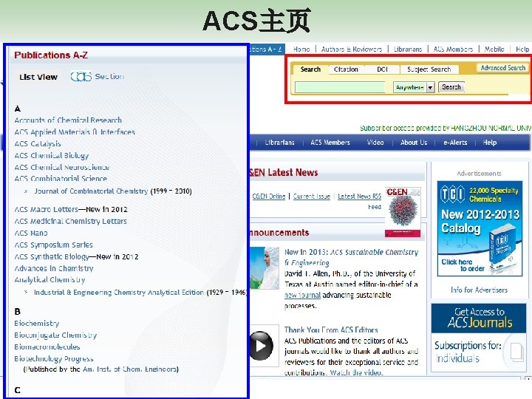The image size is (532, 399).
Task: Open ACS Members top link
Action: point(453,50)
